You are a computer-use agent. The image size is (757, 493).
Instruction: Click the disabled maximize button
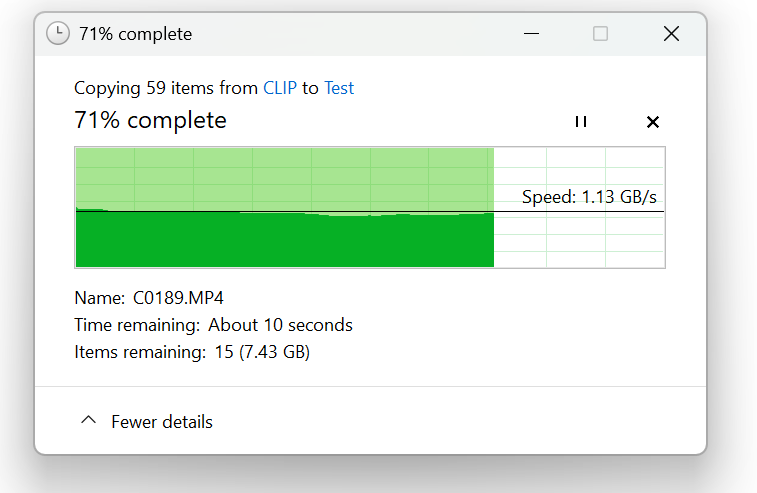coord(600,34)
